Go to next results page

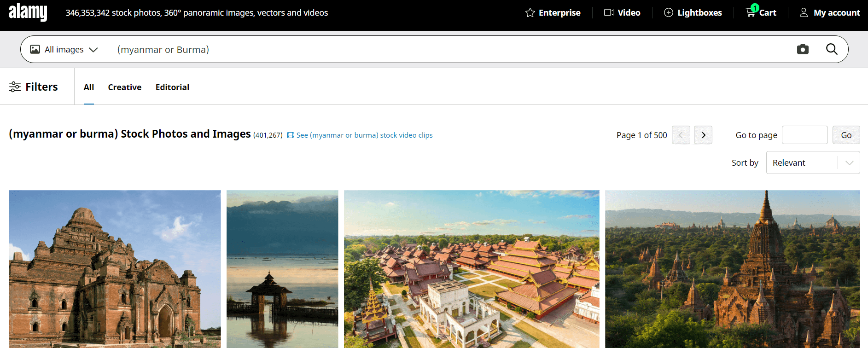click(x=703, y=135)
